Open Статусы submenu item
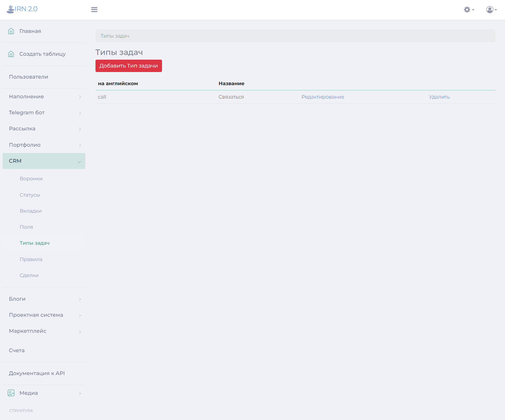 30,195
